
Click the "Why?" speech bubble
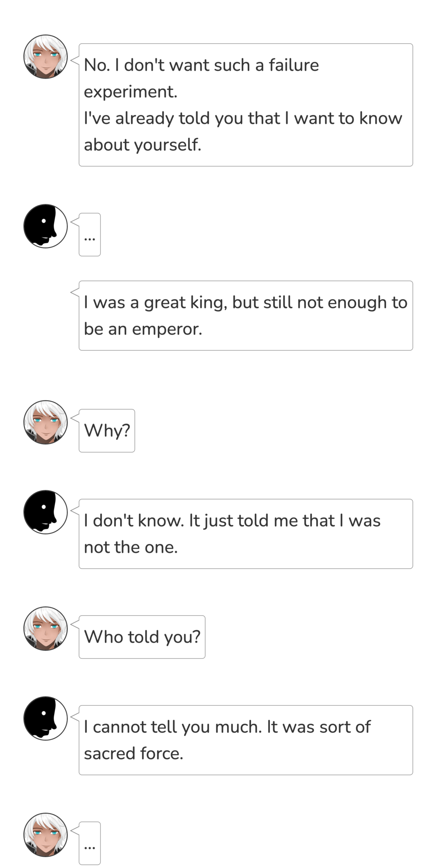pyautogui.click(x=107, y=430)
